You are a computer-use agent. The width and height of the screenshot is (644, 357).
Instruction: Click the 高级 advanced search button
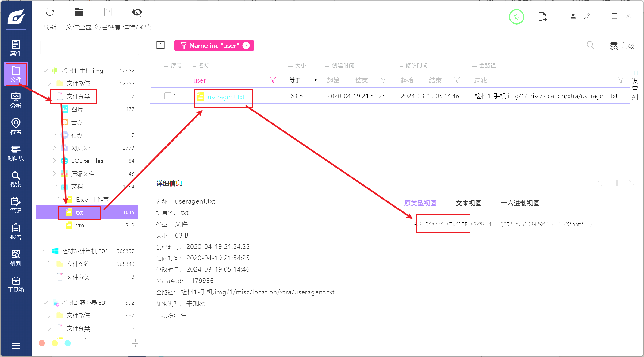coord(622,46)
